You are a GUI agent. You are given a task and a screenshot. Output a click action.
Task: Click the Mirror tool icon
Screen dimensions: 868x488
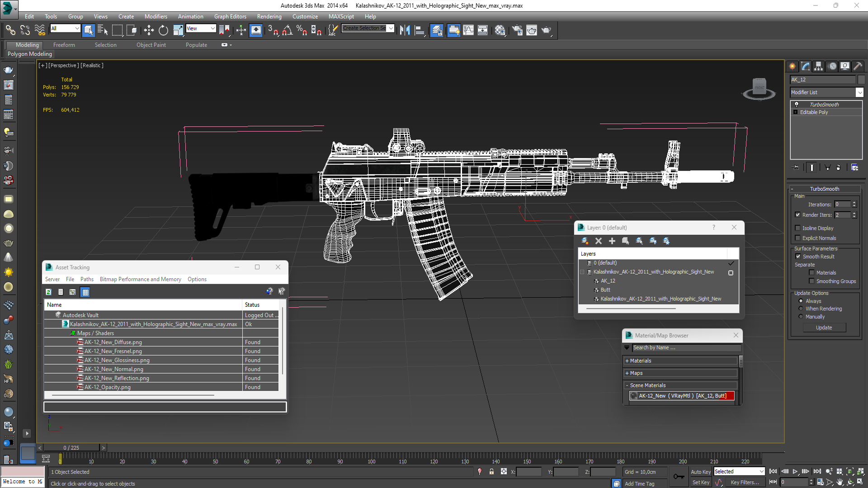click(405, 30)
